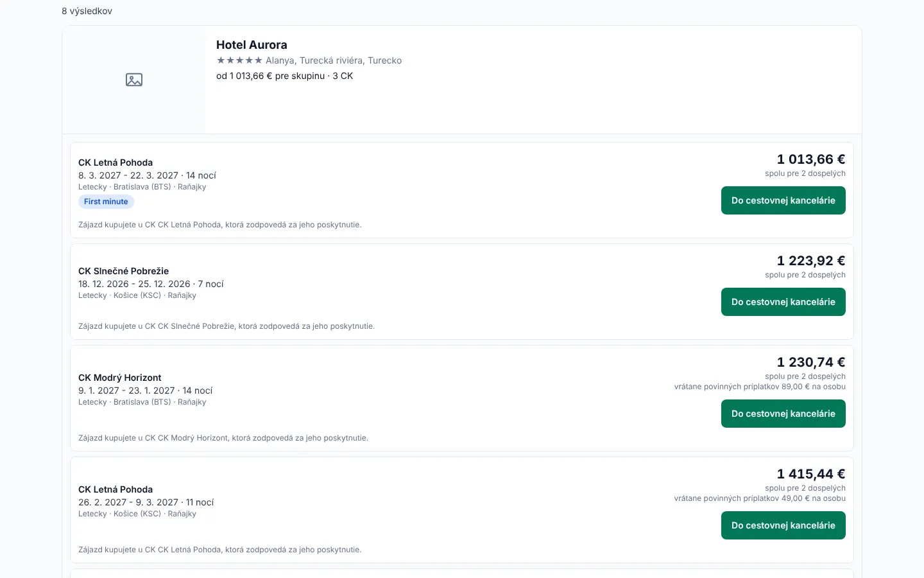This screenshot has height=578, width=924.
Task: Click the hotel image placeholder icon
Action: 134,80
